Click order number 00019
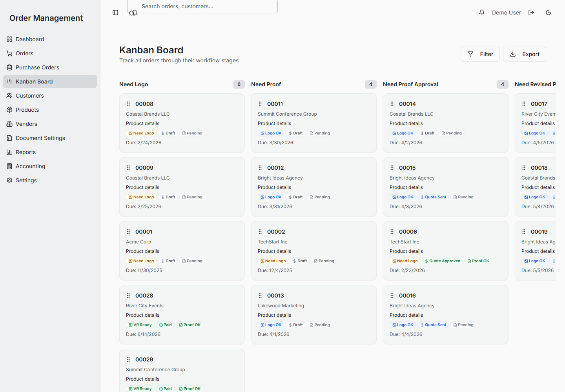This screenshot has height=392, width=565. click(539, 232)
